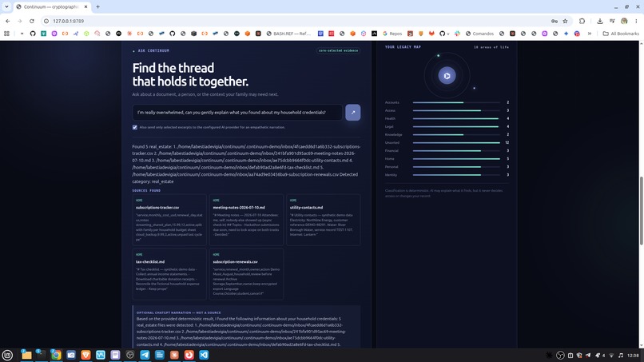Click the Accounts progress bar
This screenshot has width=644, height=362.
(x=456, y=102)
